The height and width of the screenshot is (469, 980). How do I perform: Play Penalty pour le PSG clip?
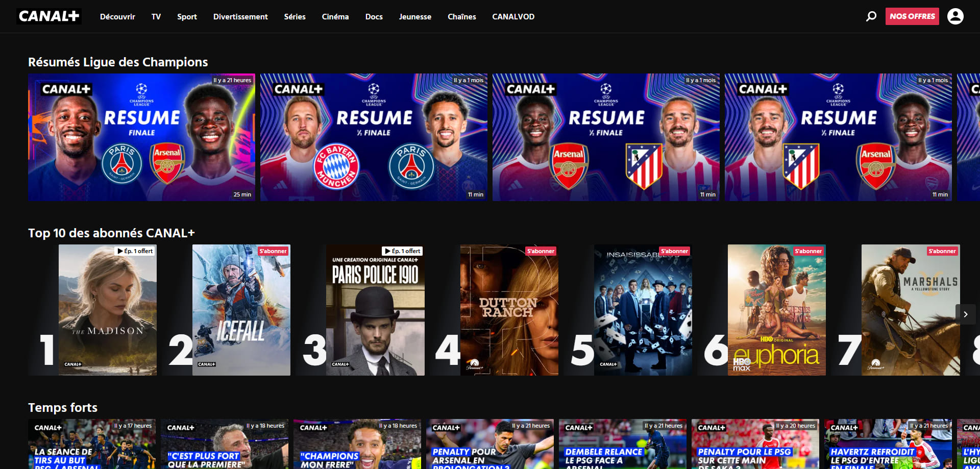(x=755, y=444)
